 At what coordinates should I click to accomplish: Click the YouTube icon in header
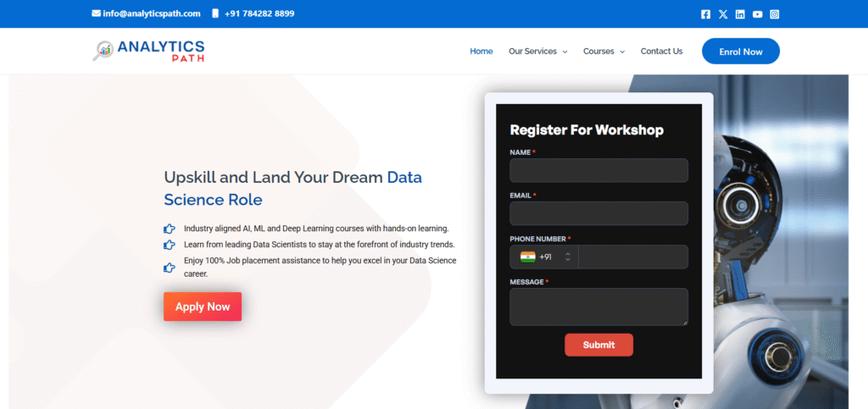point(757,14)
